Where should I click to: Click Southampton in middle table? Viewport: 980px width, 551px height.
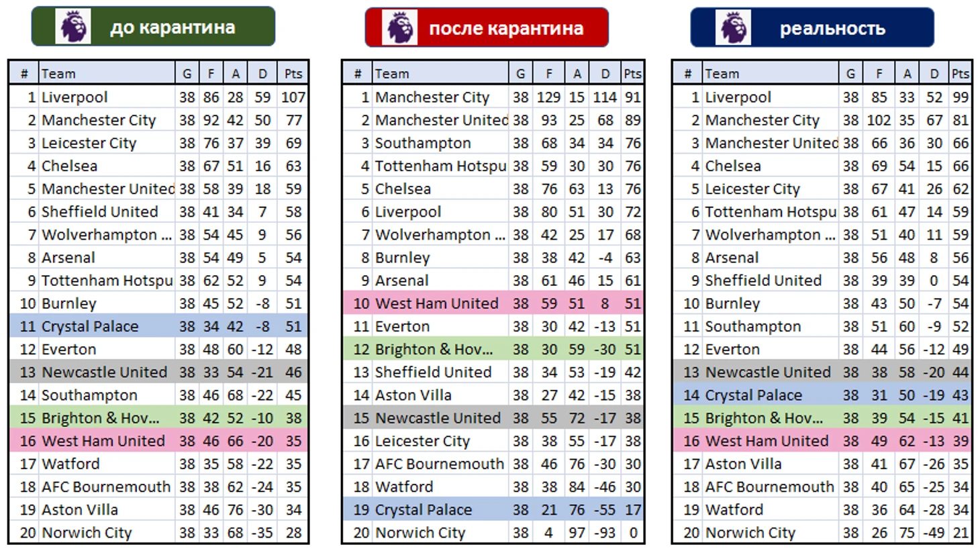423,143
